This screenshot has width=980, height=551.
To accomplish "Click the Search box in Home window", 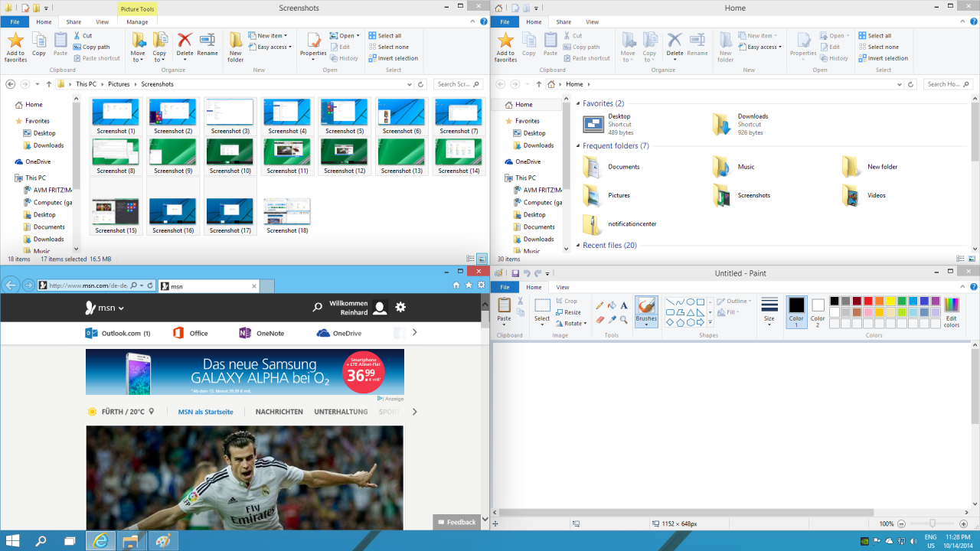I will click(949, 84).
